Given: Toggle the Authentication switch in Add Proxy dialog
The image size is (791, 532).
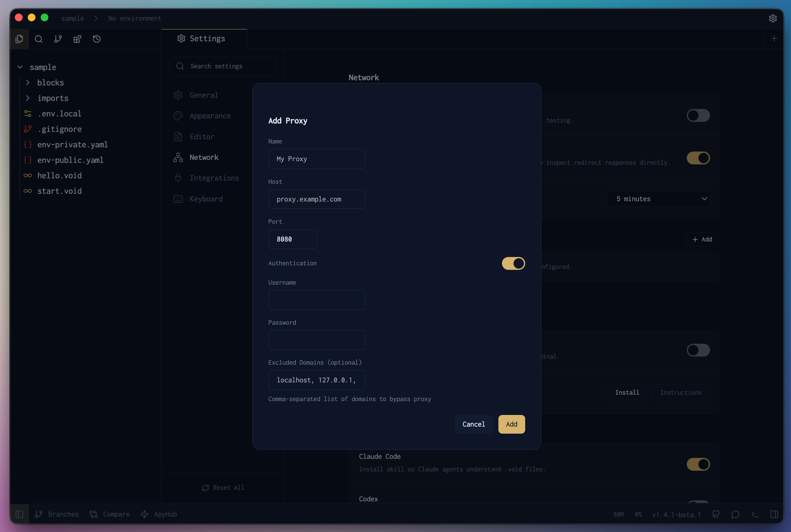Looking at the screenshot, I should click(x=513, y=263).
